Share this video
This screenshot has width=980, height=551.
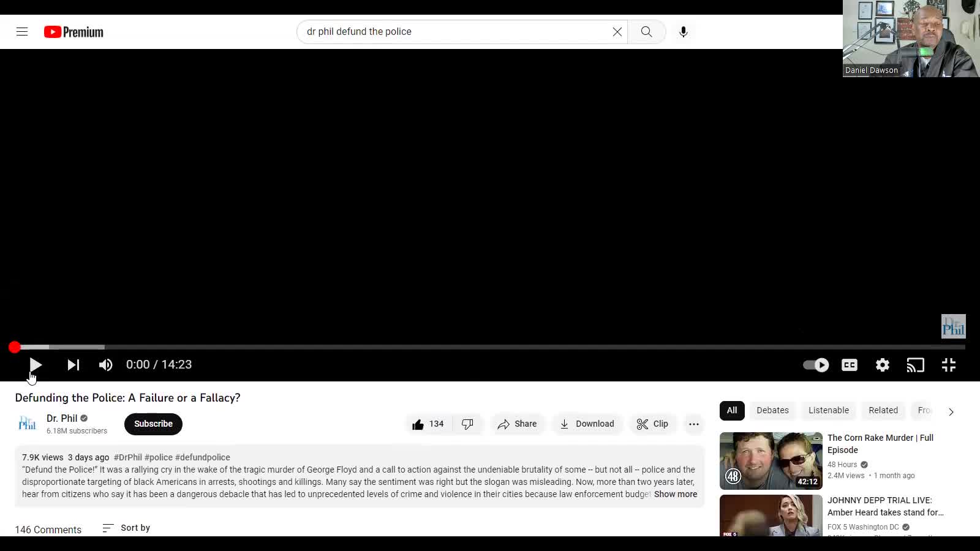point(517,424)
